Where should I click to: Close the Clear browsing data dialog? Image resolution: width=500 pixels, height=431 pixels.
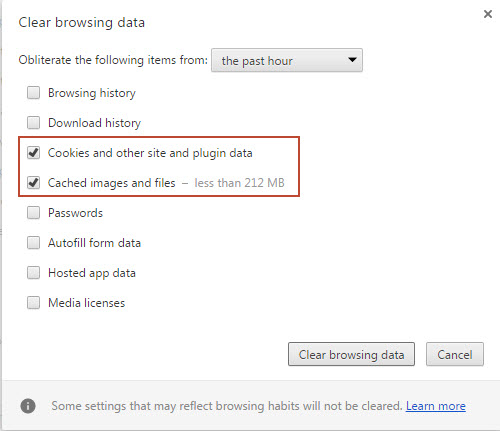click(x=488, y=14)
